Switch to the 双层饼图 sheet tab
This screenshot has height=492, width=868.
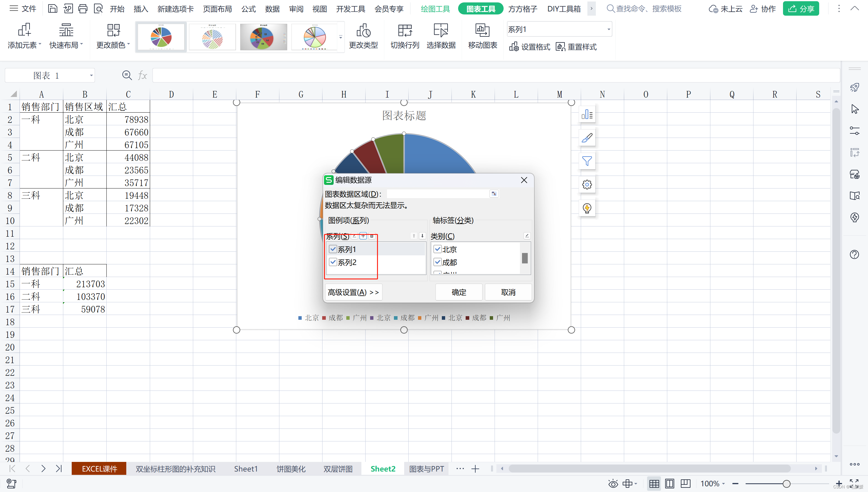(338, 469)
